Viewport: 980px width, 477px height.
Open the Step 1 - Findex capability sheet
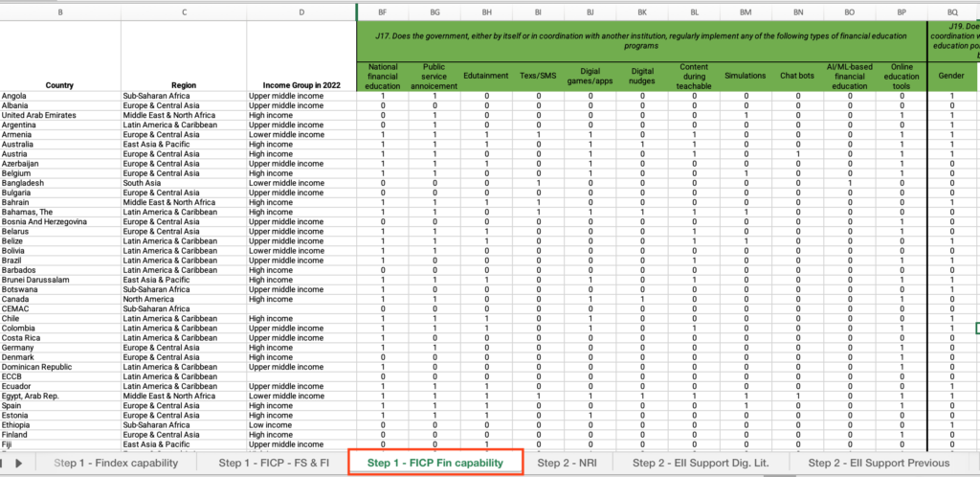pyautogui.click(x=116, y=464)
